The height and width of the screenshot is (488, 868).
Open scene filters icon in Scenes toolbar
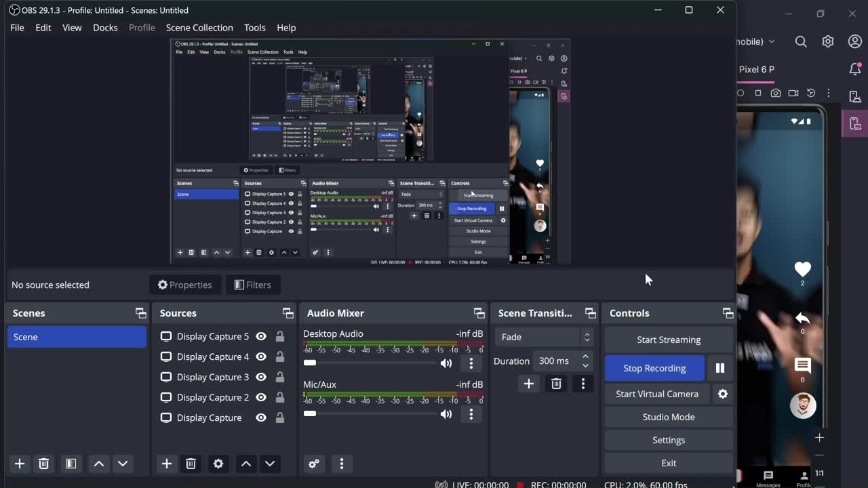71,464
